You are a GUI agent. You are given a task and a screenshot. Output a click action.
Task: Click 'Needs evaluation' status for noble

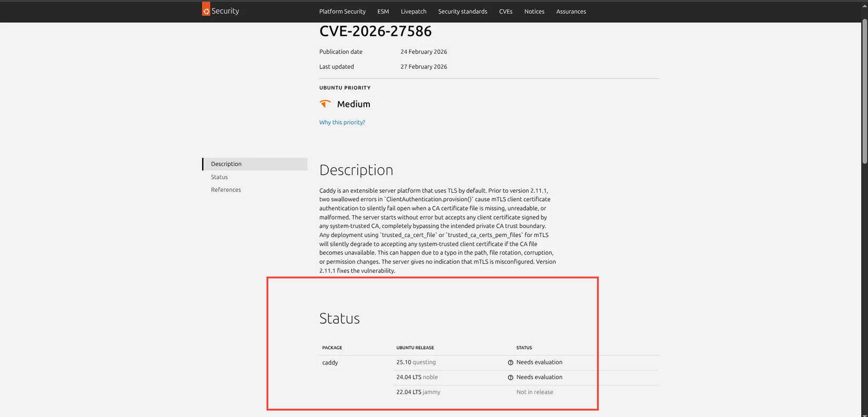(x=539, y=377)
